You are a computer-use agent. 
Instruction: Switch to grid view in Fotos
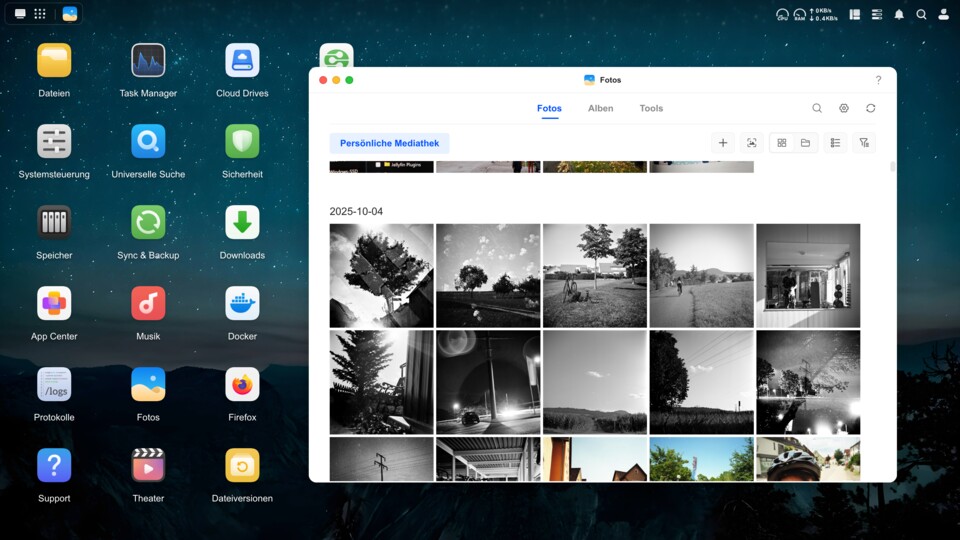pos(782,143)
